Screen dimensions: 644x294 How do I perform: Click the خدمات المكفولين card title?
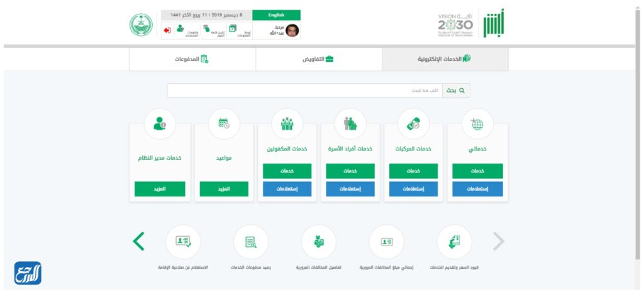pos(287,149)
